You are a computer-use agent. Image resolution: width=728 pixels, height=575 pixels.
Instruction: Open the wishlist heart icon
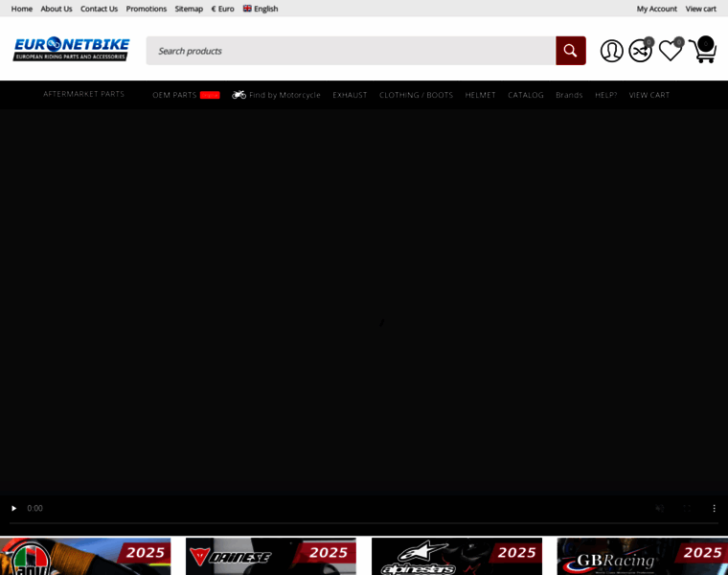click(671, 50)
